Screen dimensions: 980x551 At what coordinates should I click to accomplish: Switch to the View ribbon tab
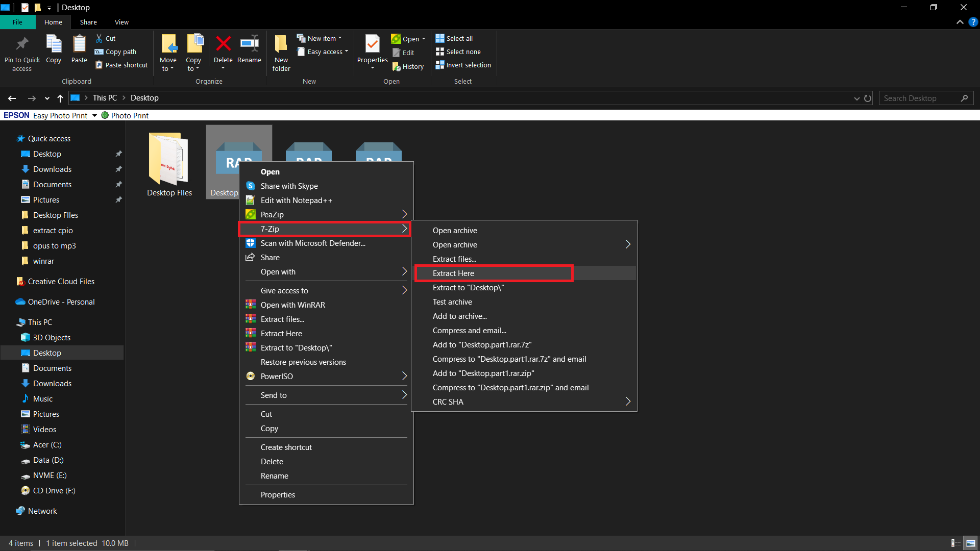pos(121,22)
